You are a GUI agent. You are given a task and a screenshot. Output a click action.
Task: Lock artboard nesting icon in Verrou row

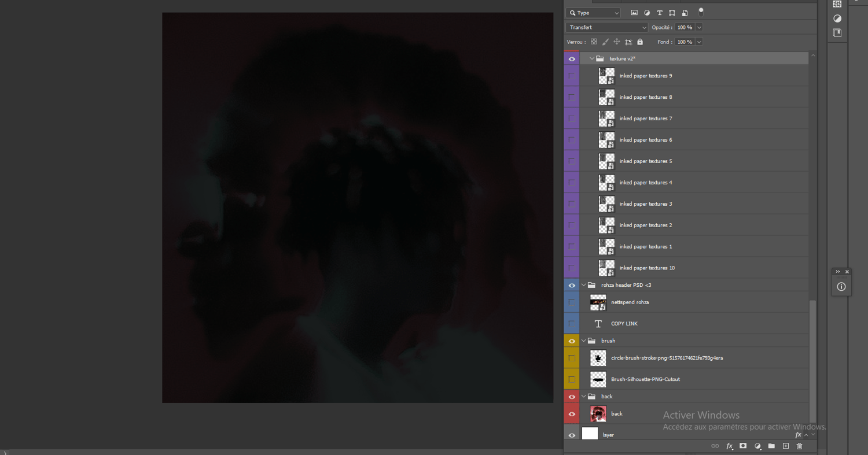pos(628,42)
